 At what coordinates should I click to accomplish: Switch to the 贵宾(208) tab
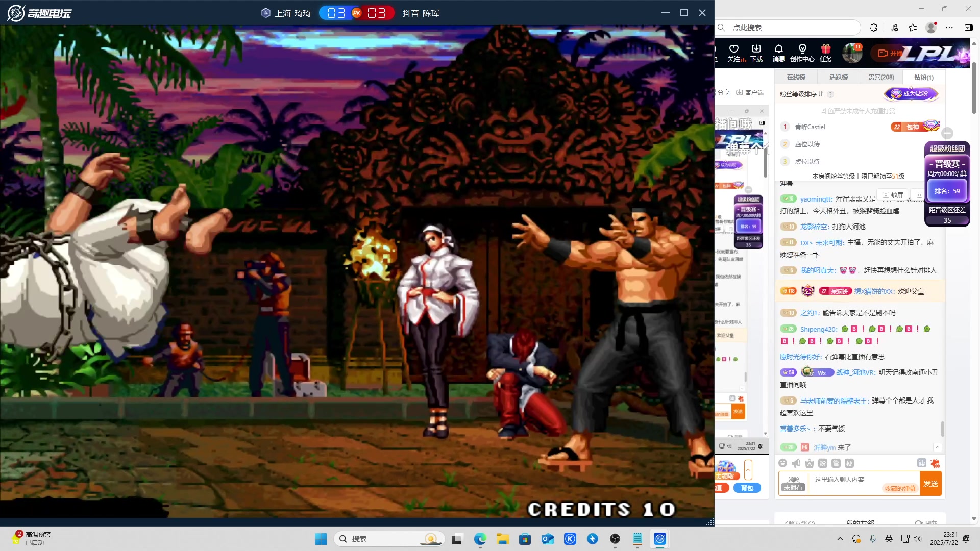point(881,77)
